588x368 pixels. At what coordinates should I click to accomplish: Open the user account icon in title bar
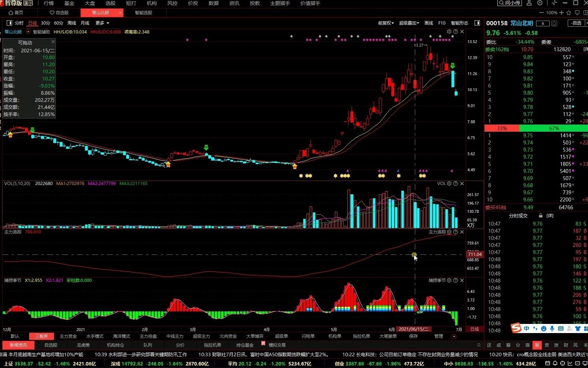tap(529, 3)
